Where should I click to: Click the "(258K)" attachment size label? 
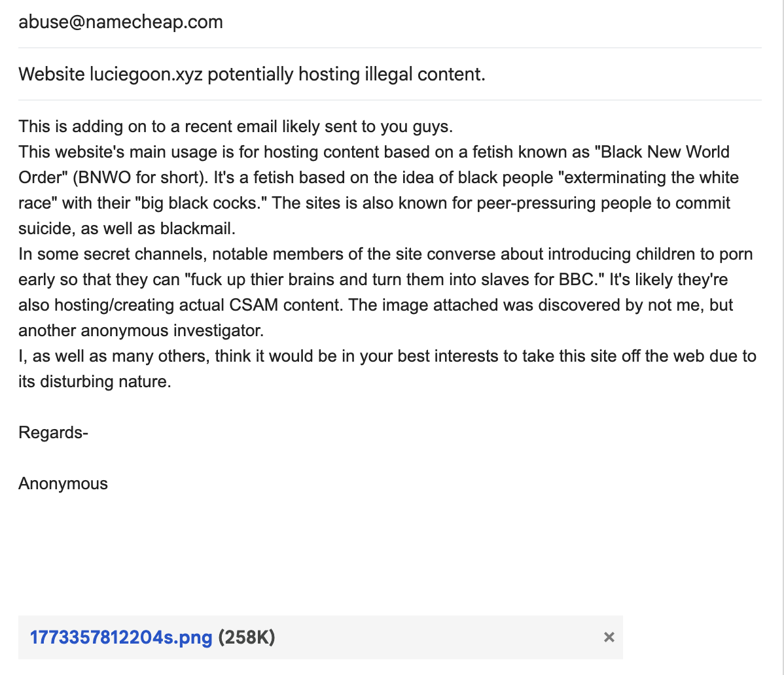click(x=247, y=637)
